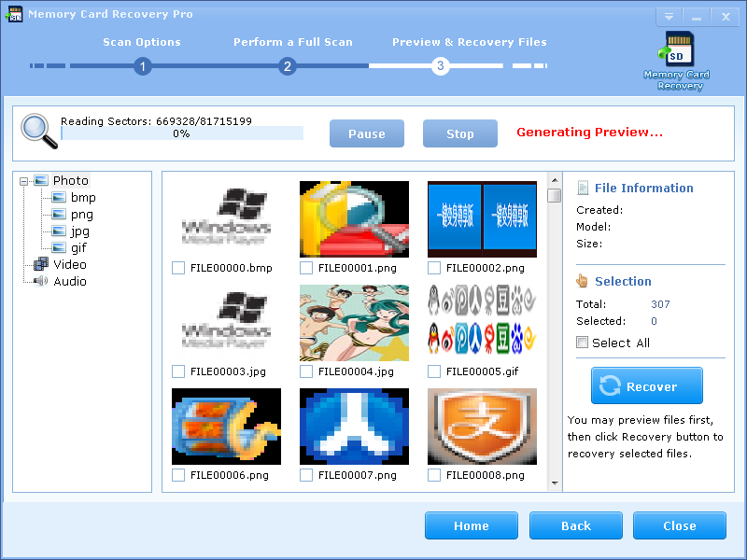The height and width of the screenshot is (560, 747).
Task: Pause the sector scan
Action: pyautogui.click(x=367, y=133)
